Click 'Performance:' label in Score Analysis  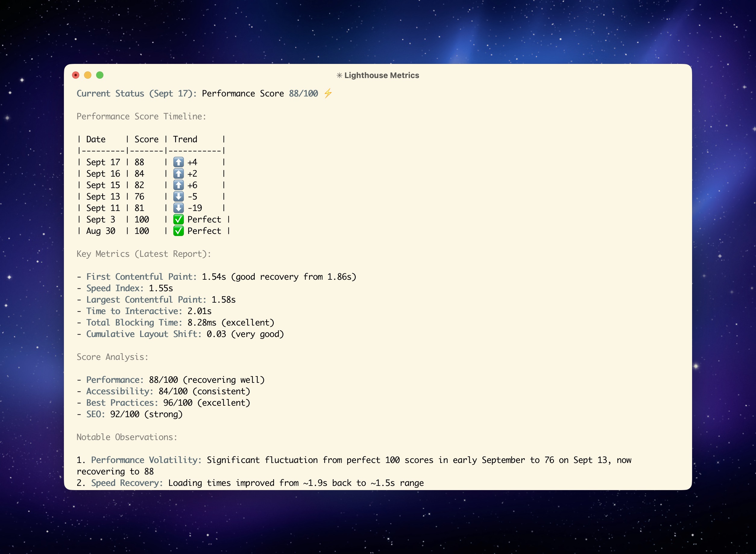coord(115,380)
